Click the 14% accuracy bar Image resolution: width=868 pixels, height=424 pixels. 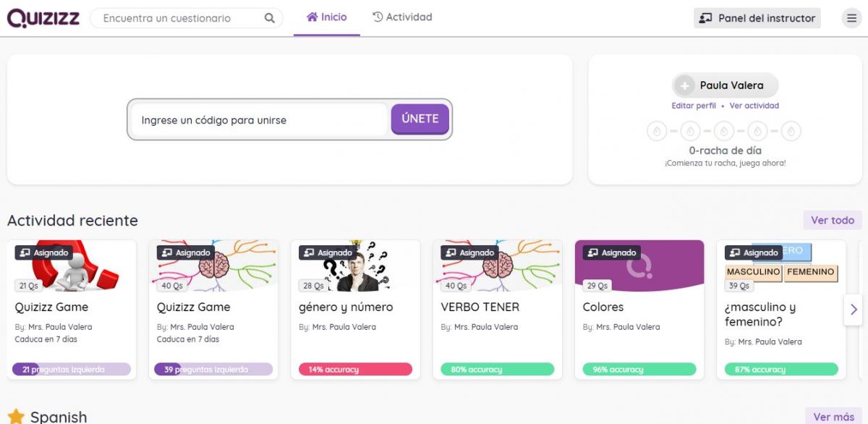355,369
